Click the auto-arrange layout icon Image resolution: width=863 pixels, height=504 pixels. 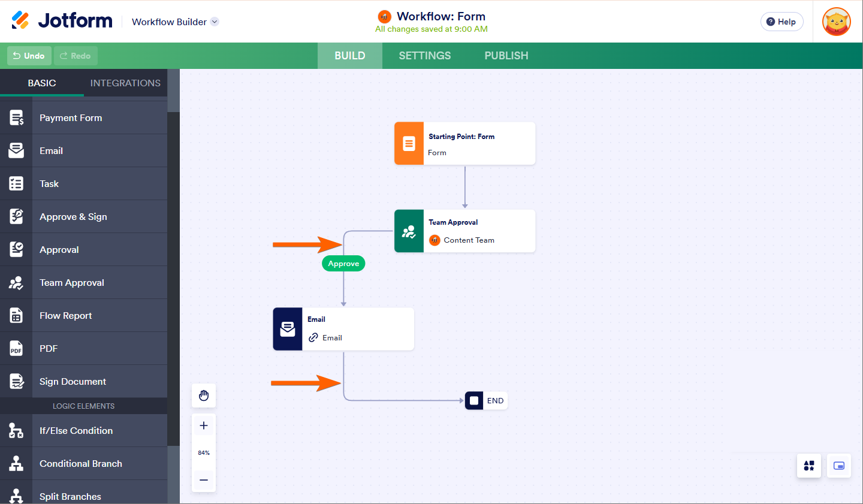click(x=809, y=466)
